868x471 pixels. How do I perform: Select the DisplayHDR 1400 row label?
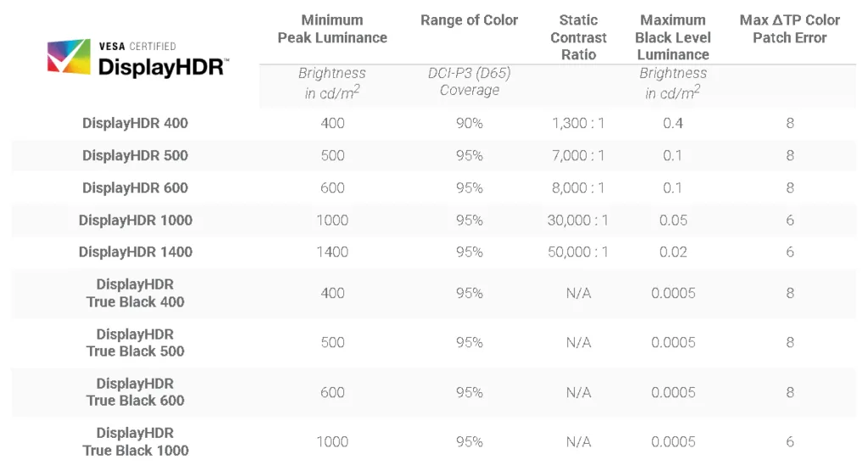[135, 252]
